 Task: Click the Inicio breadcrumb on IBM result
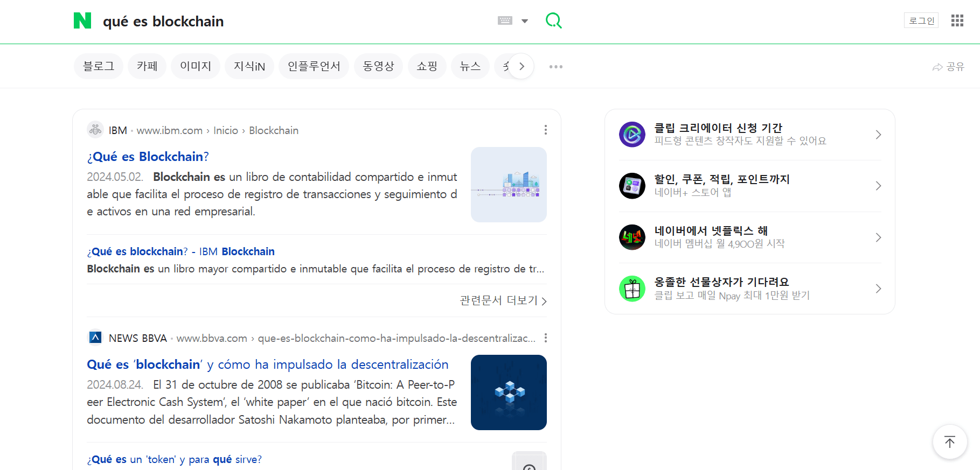pyautogui.click(x=226, y=130)
